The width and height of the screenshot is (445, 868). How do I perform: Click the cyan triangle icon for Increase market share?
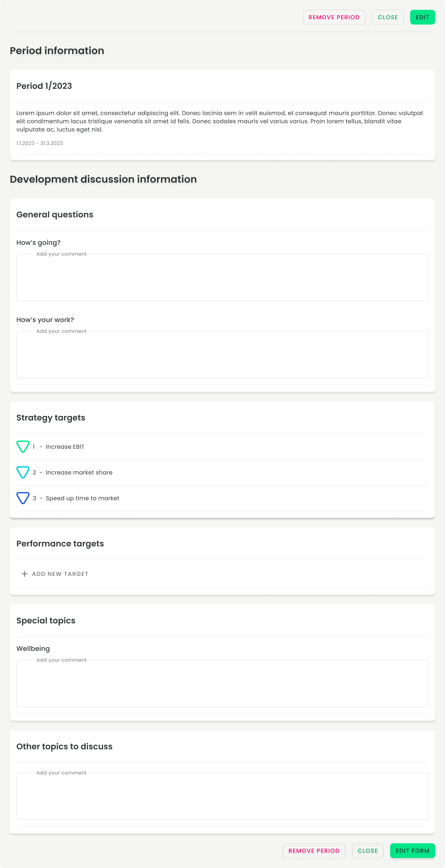(23, 472)
